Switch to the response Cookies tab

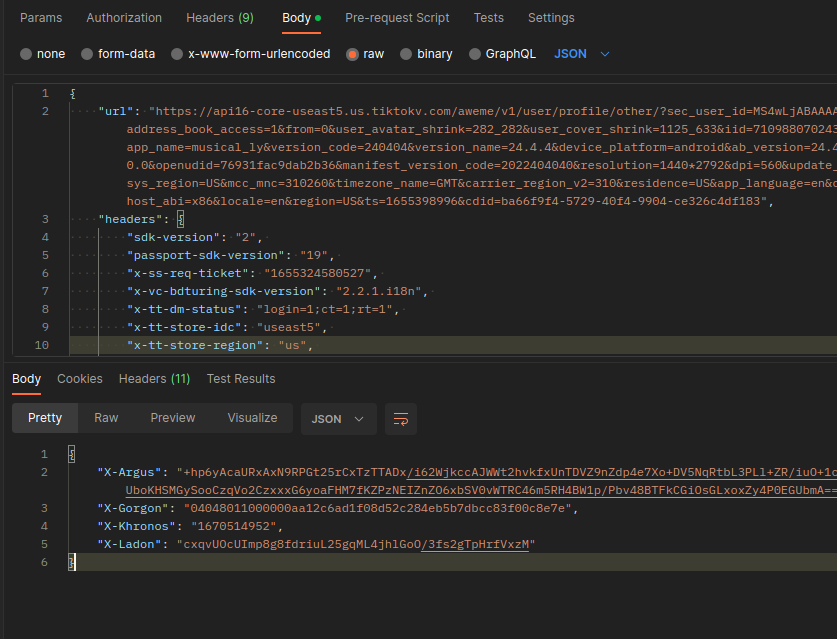point(80,378)
